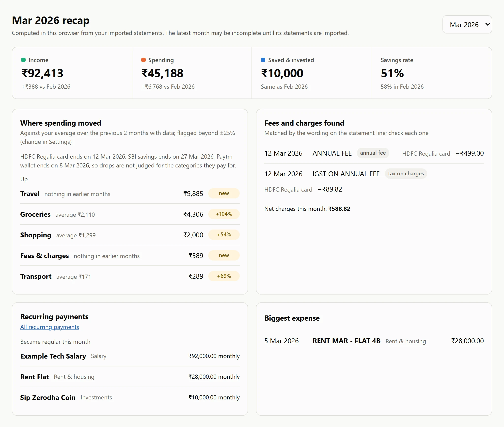This screenshot has height=427, width=504.
Task: Select the Saved & invested amount ₹10,000
Action: [x=282, y=73]
